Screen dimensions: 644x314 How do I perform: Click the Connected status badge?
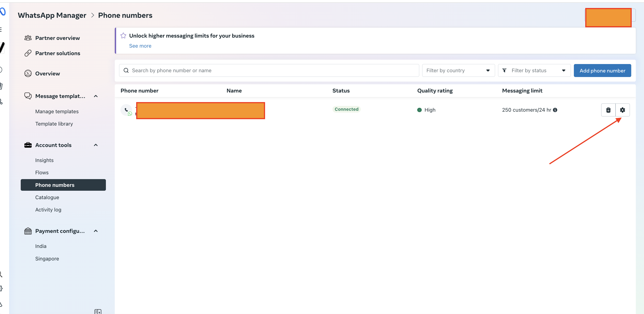347,109
